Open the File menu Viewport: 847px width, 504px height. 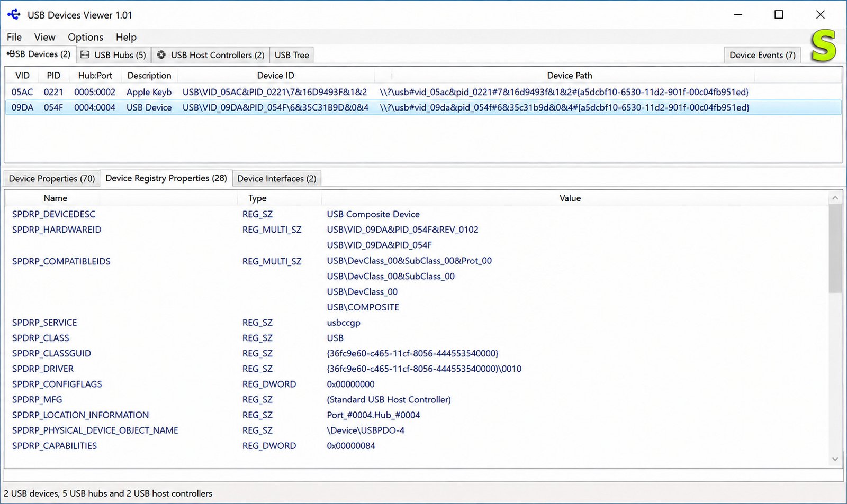(x=14, y=37)
